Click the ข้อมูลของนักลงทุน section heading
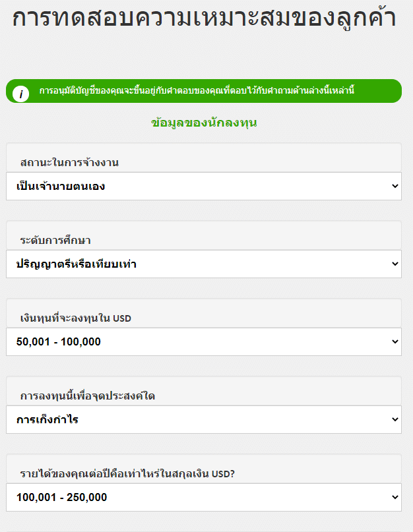 (x=204, y=123)
